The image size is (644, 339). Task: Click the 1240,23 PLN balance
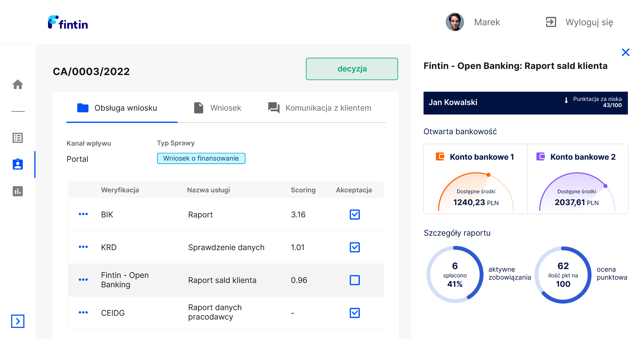476,202
